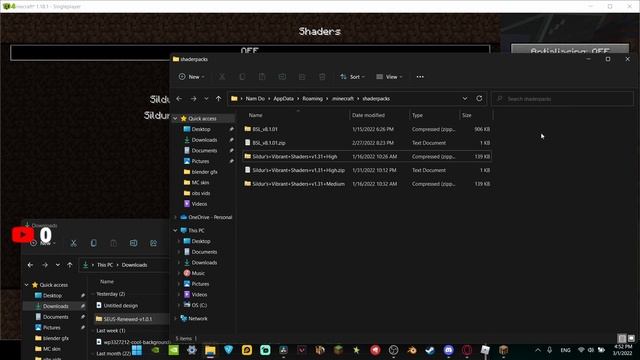Image resolution: width=640 pixels, height=360 pixels.
Task: Select Sildur's Vibrant Shaders v1.31 High folder
Action: 367,156
